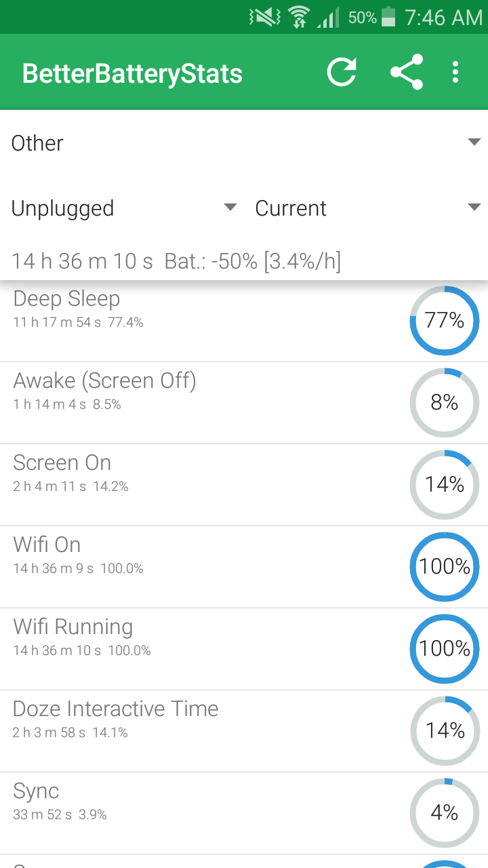488x868 pixels.
Task: Tap the Screen On list item
Action: coord(203,485)
